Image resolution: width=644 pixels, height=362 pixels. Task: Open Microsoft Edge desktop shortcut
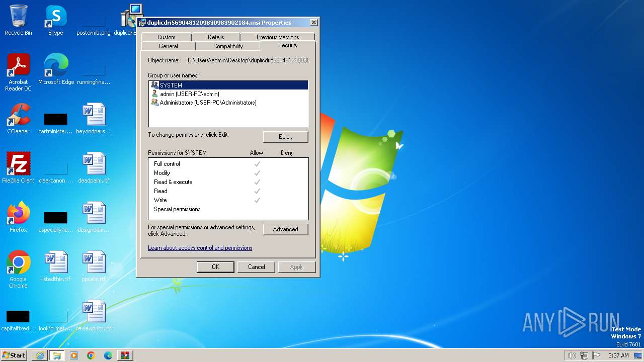click(x=56, y=69)
